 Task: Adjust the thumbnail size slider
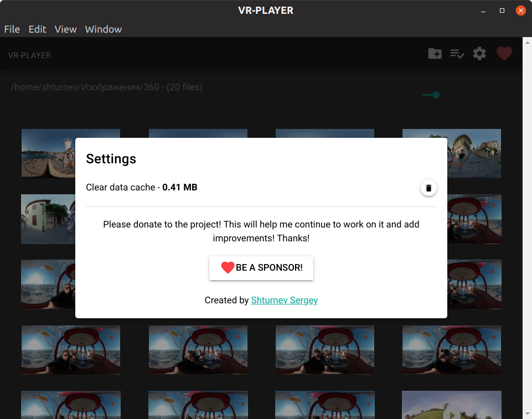(x=436, y=95)
